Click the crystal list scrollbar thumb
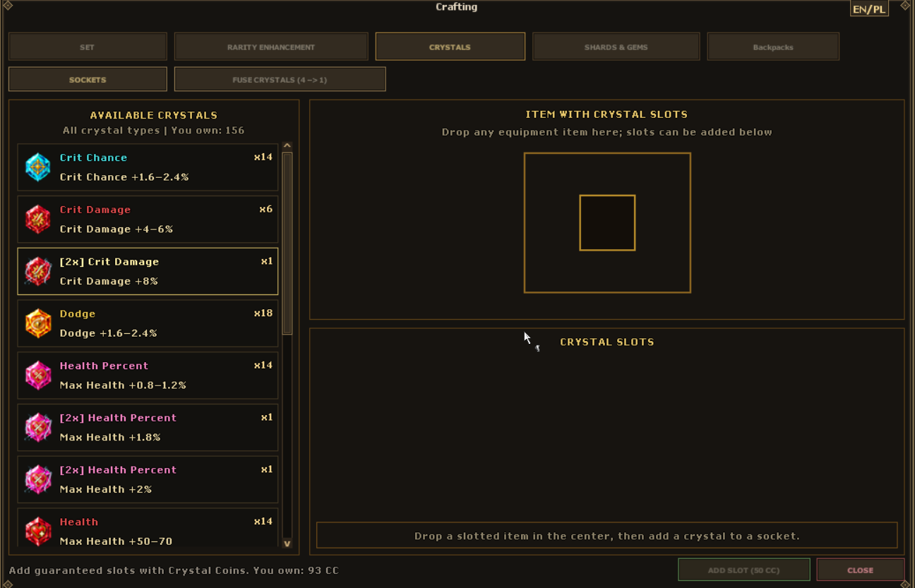Image resolution: width=915 pixels, height=588 pixels. click(287, 244)
